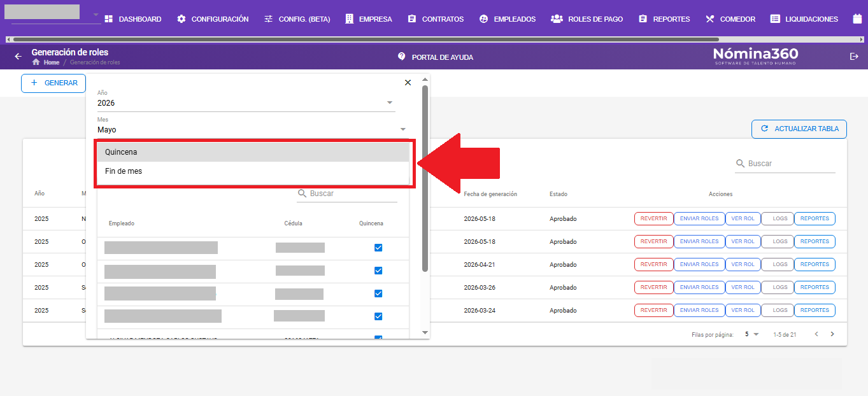The image size is (868, 396).
Task: Click the Liquidaciones list icon
Action: (x=775, y=19)
